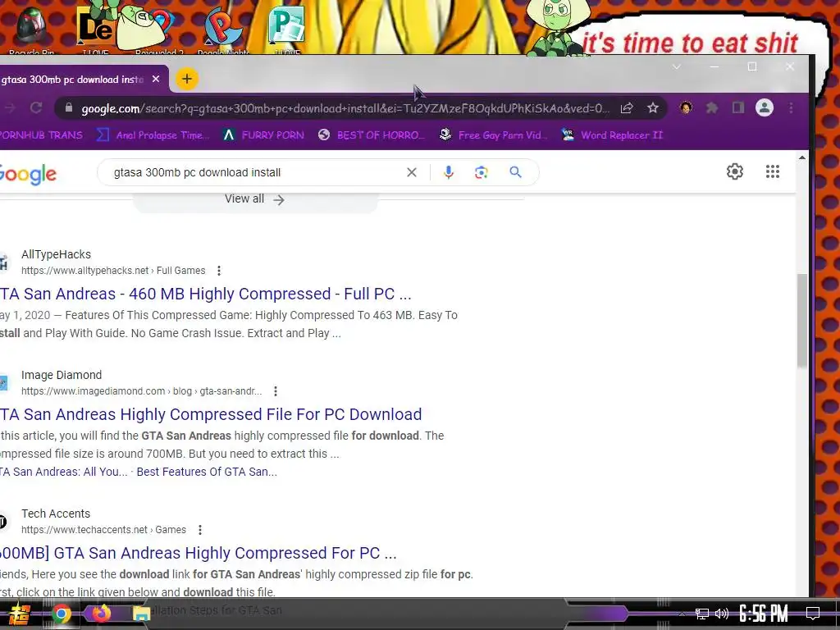The height and width of the screenshot is (630, 840).
Task: Submit search with magnifier icon
Action: 515,172
